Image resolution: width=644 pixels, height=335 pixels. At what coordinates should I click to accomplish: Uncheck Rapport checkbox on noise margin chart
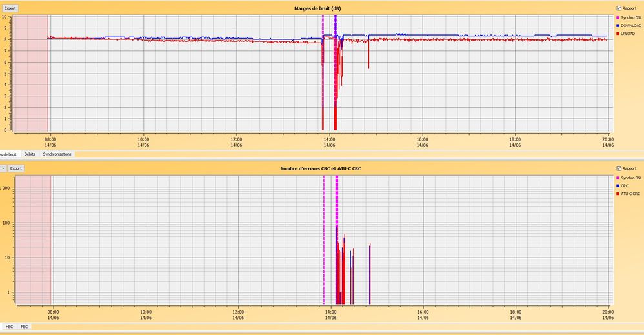(x=618, y=8)
